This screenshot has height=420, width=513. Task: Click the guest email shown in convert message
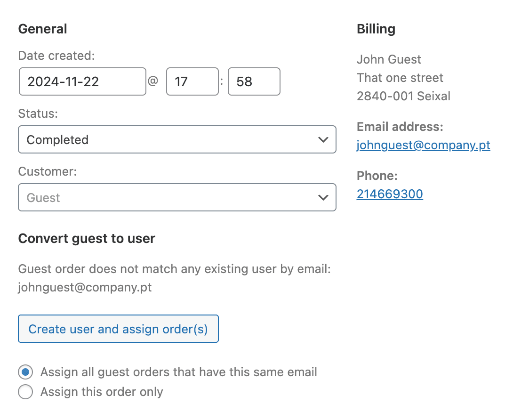(84, 287)
